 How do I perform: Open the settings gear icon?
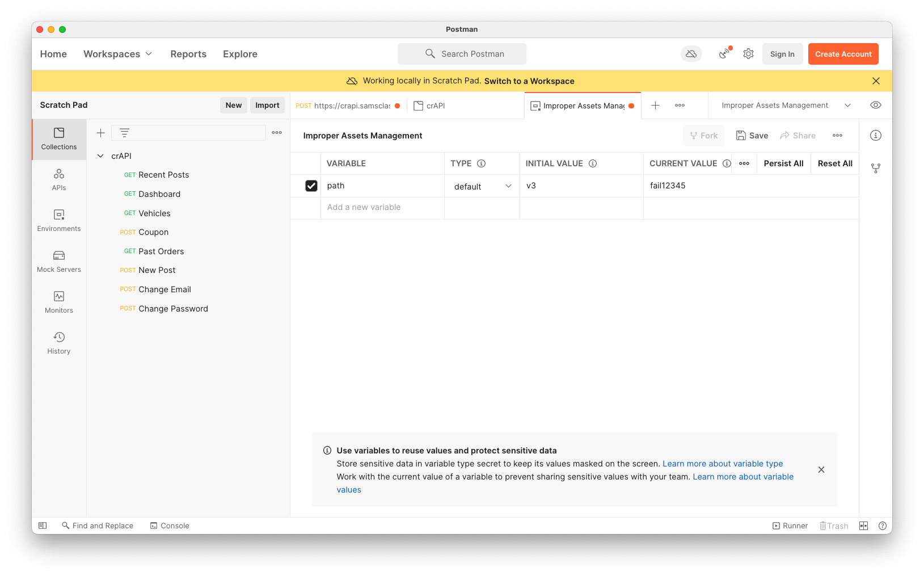pyautogui.click(x=749, y=54)
